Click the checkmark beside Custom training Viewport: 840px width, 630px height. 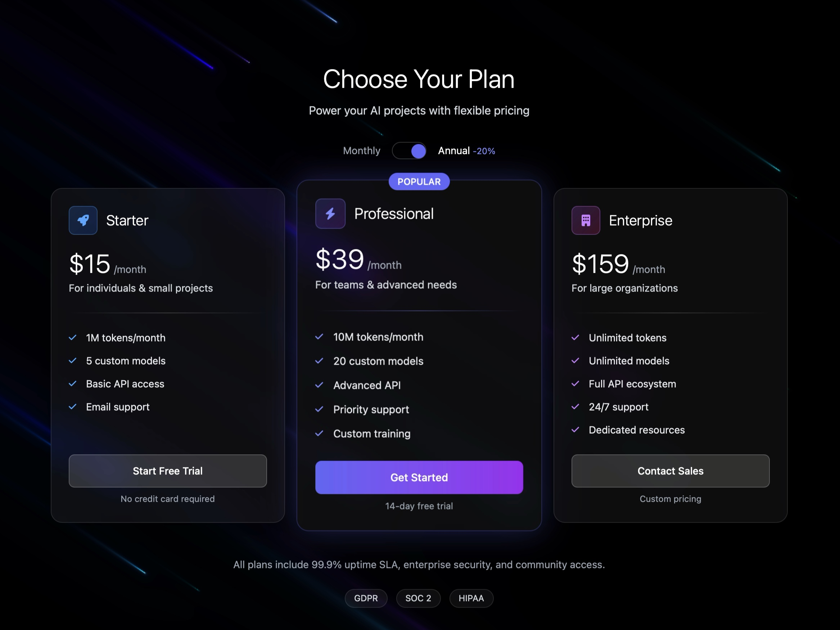[319, 434]
